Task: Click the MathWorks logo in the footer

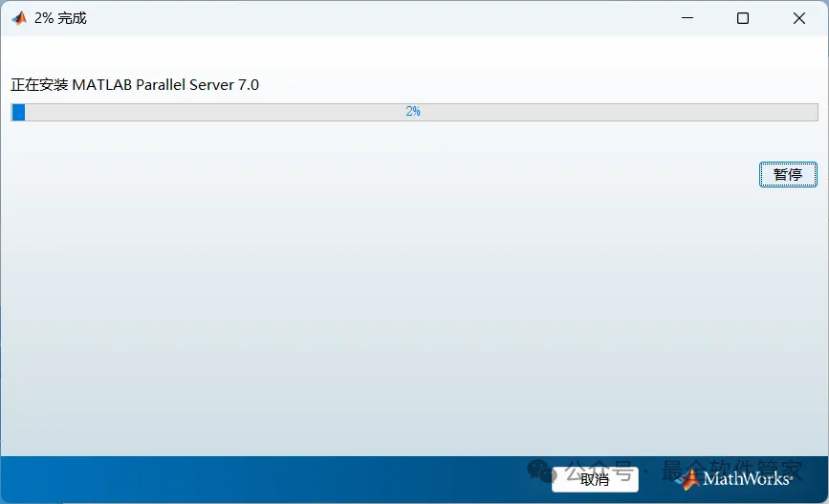Action: [735, 478]
